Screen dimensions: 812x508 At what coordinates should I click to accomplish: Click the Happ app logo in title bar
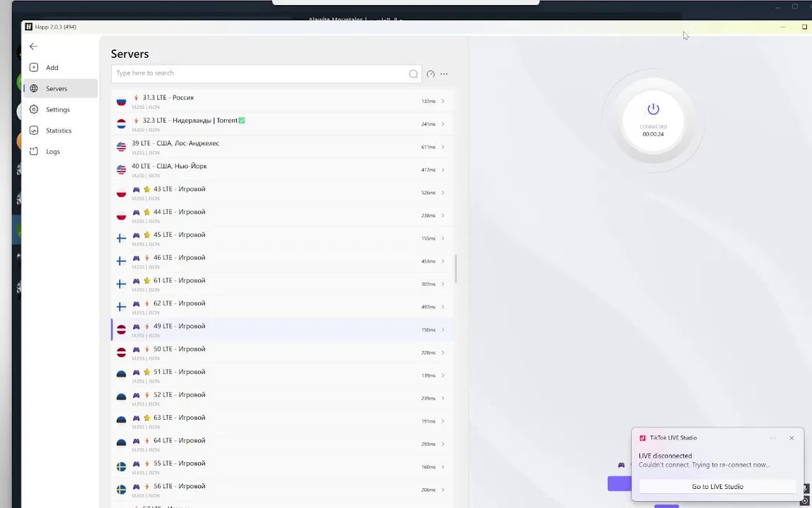(28, 26)
